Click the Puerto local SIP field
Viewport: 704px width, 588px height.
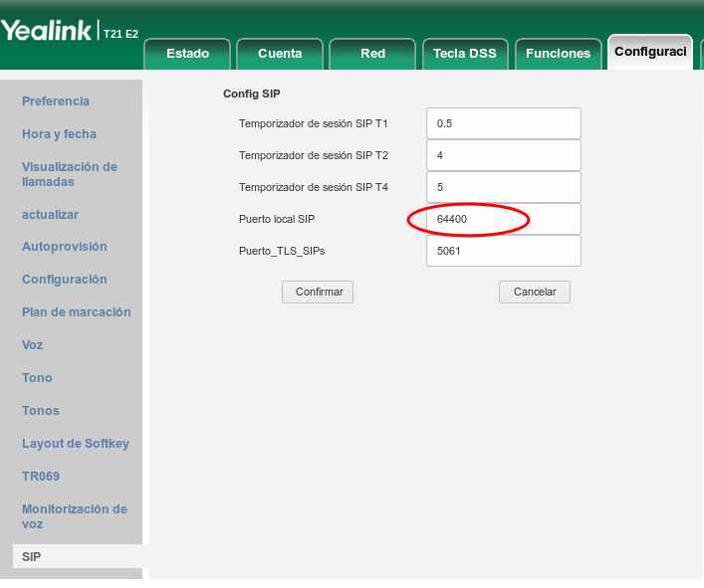[x=503, y=219]
